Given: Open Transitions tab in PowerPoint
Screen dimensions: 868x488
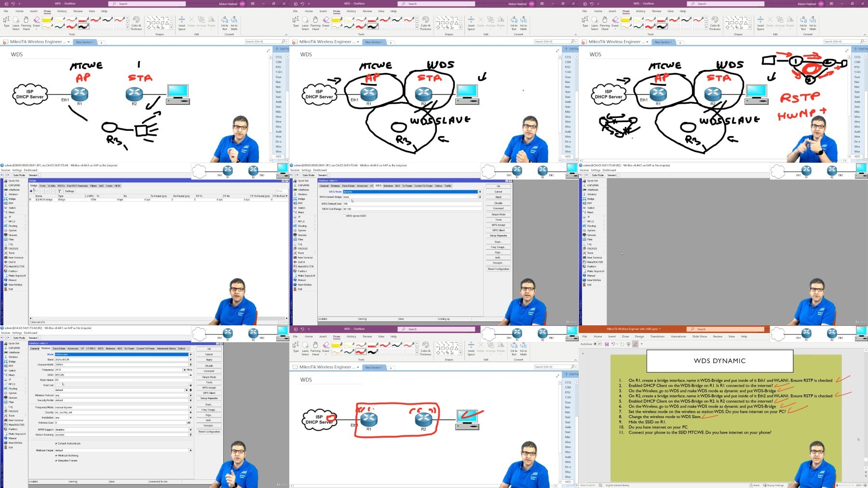Looking at the screenshot, I should pyautogui.click(x=657, y=336).
